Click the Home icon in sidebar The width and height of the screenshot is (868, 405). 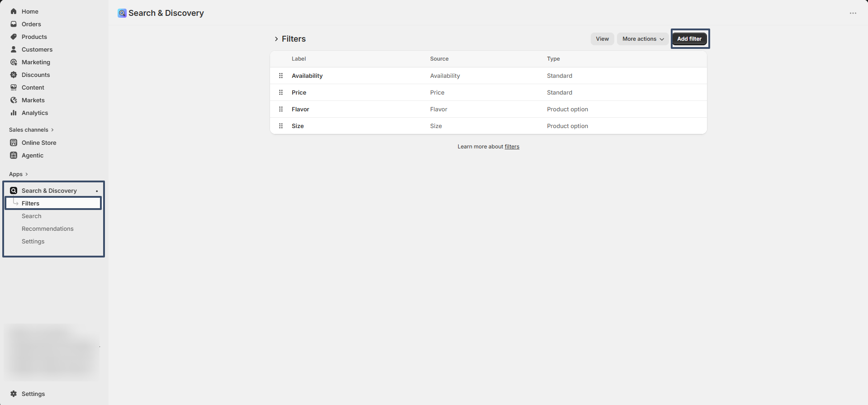(14, 11)
